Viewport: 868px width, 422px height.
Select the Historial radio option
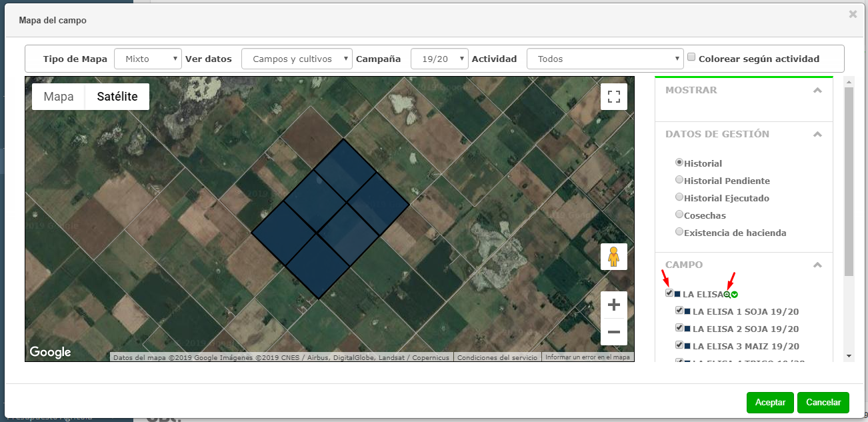pos(679,162)
